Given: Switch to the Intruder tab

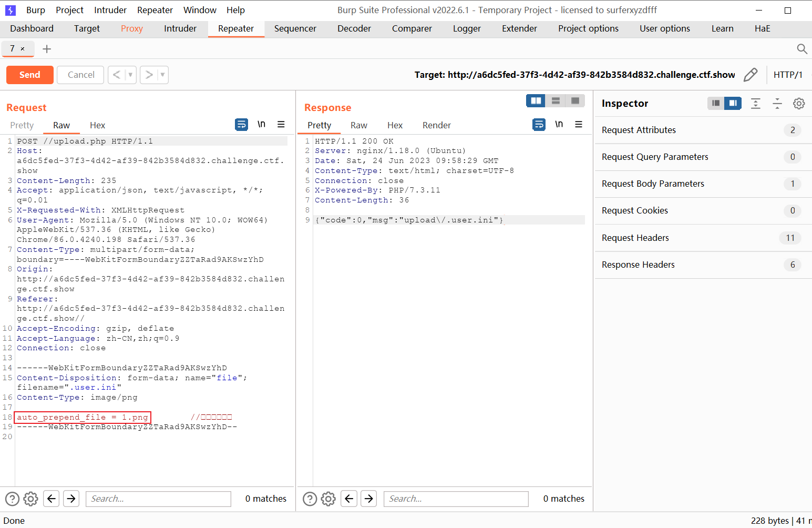Looking at the screenshot, I should [x=180, y=28].
